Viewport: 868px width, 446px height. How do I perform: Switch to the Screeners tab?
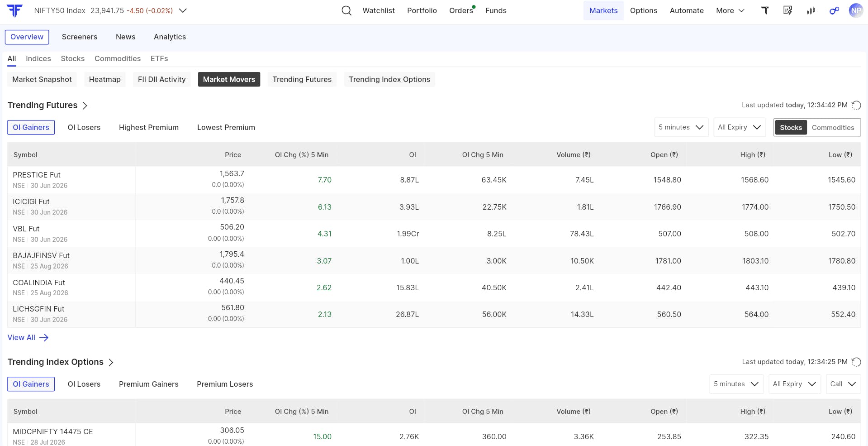[x=80, y=37]
